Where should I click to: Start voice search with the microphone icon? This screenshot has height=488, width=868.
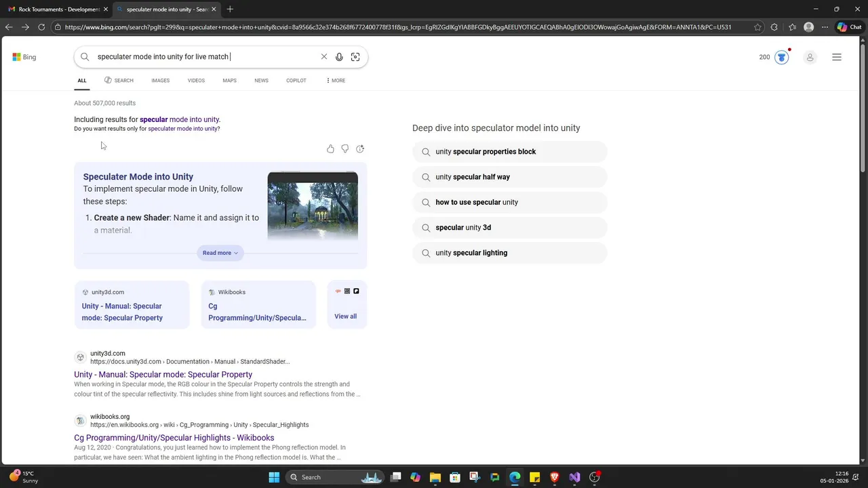point(339,57)
